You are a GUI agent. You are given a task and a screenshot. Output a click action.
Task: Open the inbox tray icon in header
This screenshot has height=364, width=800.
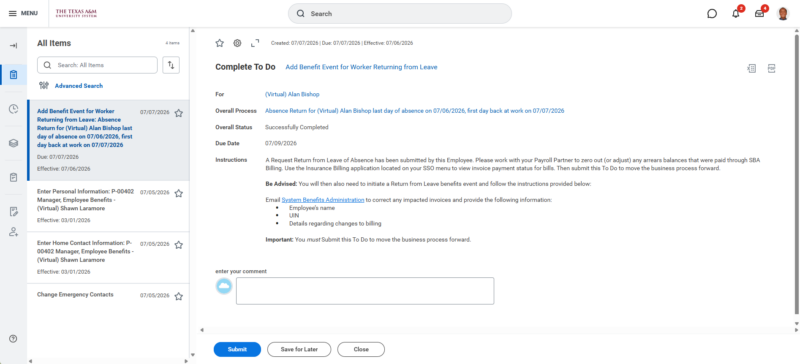click(760, 14)
